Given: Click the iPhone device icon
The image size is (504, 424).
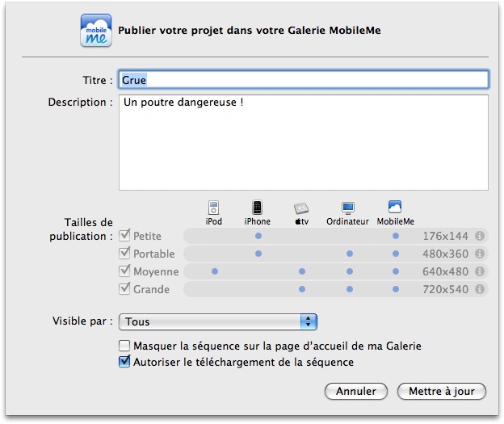Looking at the screenshot, I should click(x=257, y=208).
